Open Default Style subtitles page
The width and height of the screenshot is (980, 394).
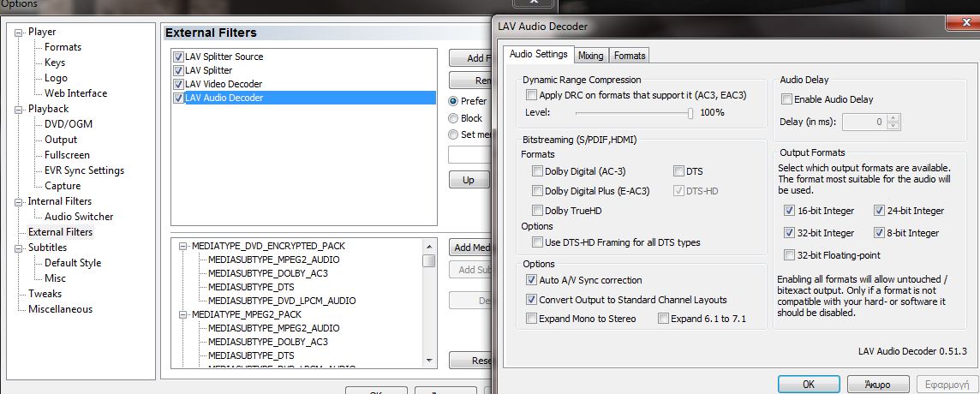pos(73,263)
